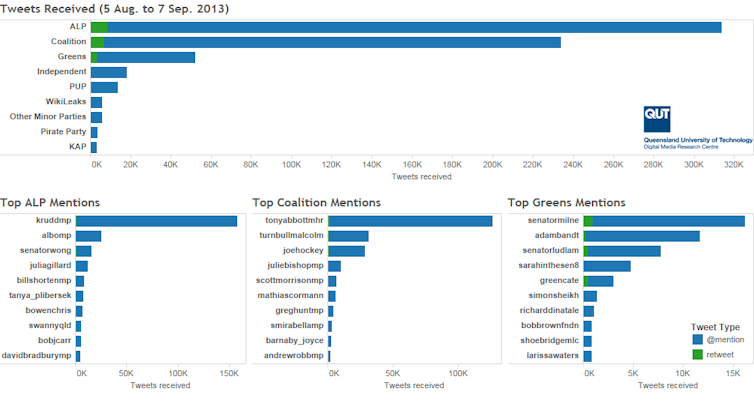The image size is (754, 401).
Task: Click the joehockey bar
Action: point(346,251)
